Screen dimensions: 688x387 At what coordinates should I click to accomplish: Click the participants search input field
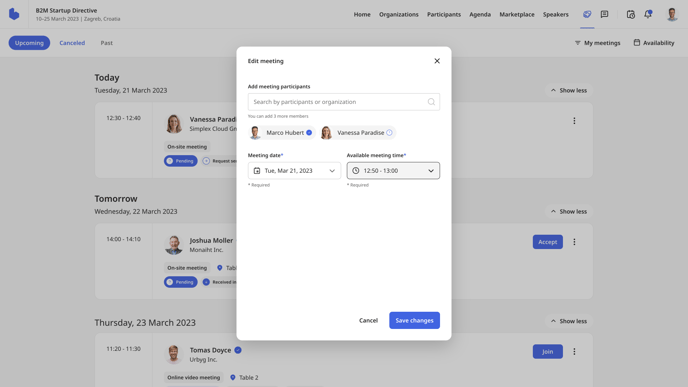click(344, 102)
